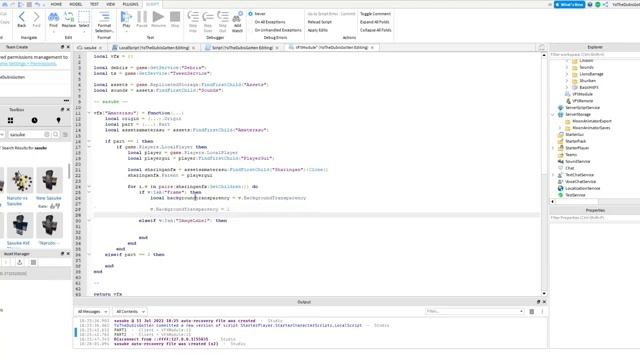Expand StarterPlayer in Explorer
Image resolution: width=640 pixels, height=360 pixels.
pyautogui.click(x=553, y=148)
